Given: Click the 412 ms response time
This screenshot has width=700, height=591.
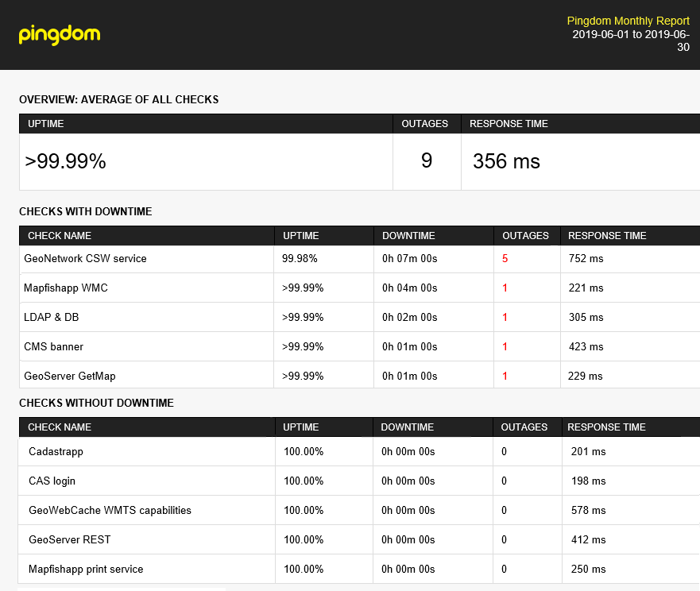Looking at the screenshot, I should coord(589,539).
